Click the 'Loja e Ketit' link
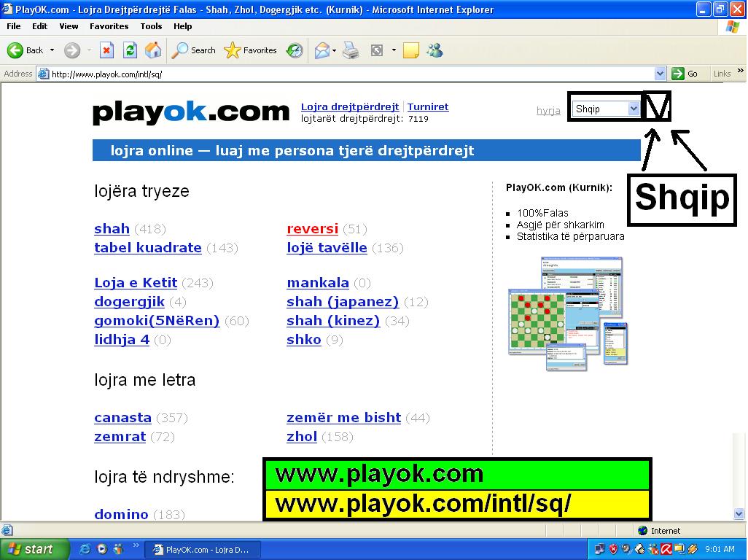The image size is (748, 560). [x=136, y=282]
